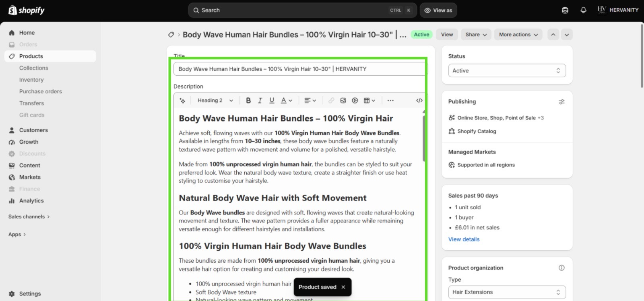This screenshot has height=301, width=644.
Task: Insert a link in description
Action: click(331, 101)
